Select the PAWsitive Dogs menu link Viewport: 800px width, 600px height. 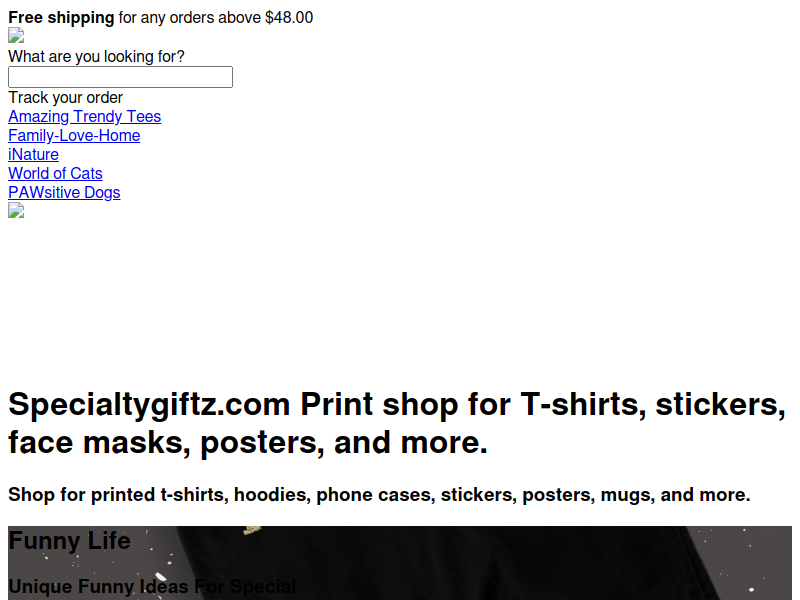[64, 192]
